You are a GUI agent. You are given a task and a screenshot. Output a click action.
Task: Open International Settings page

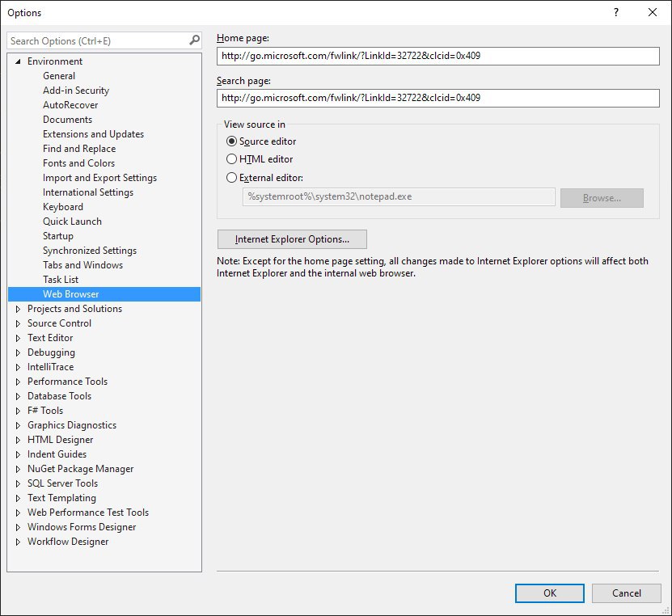point(88,192)
